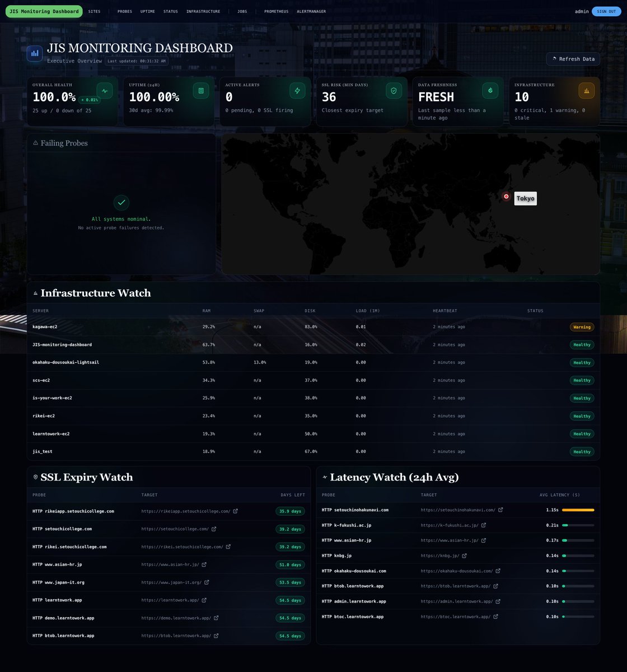Select the rikei-ec2 server name
The image size is (627, 672).
click(x=44, y=416)
